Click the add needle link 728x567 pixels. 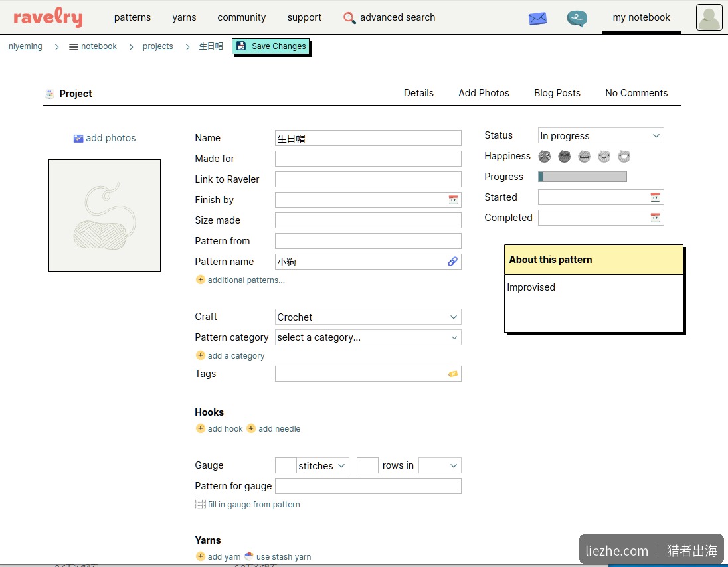tap(279, 429)
